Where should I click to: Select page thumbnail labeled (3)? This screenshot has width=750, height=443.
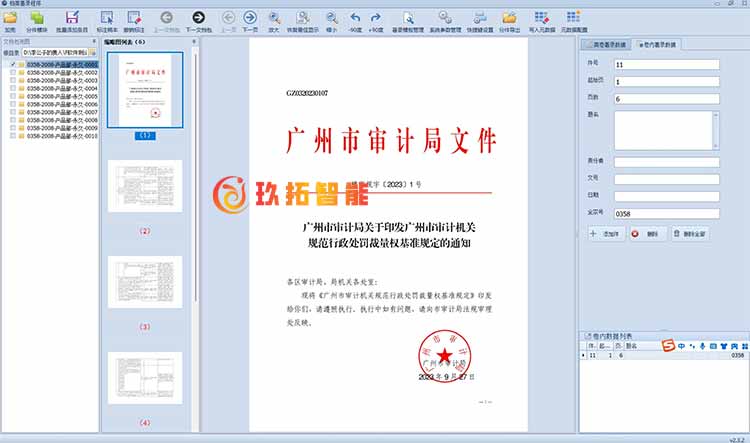[145, 282]
